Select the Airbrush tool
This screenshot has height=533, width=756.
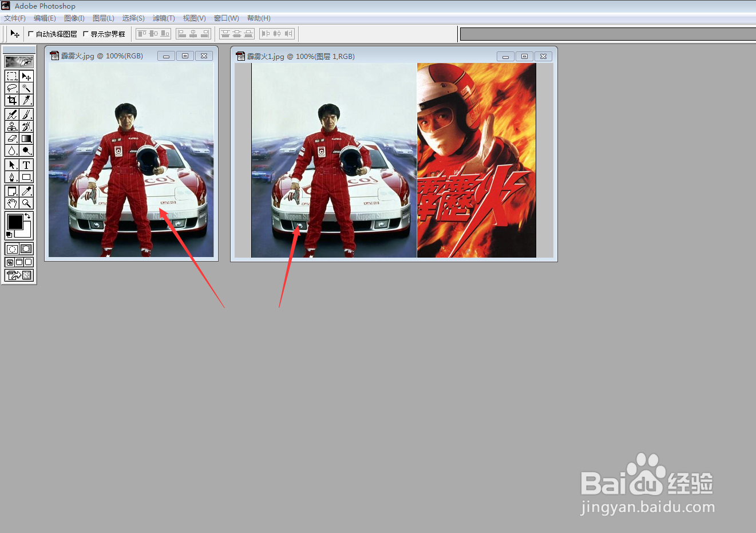click(12, 115)
